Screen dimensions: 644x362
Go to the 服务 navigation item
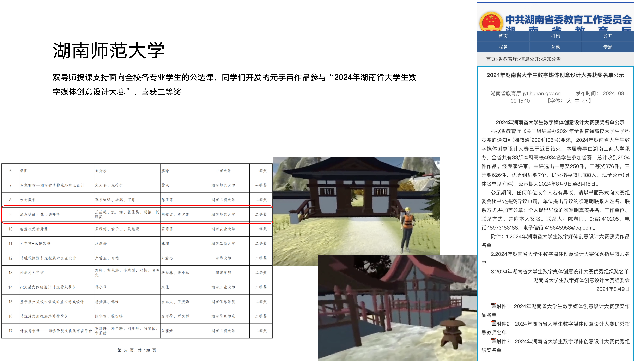503,47
